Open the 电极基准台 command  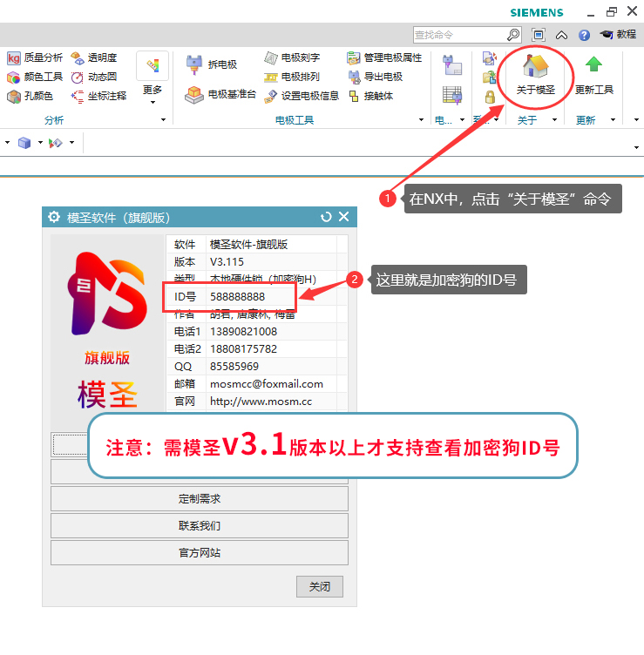click(221, 94)
